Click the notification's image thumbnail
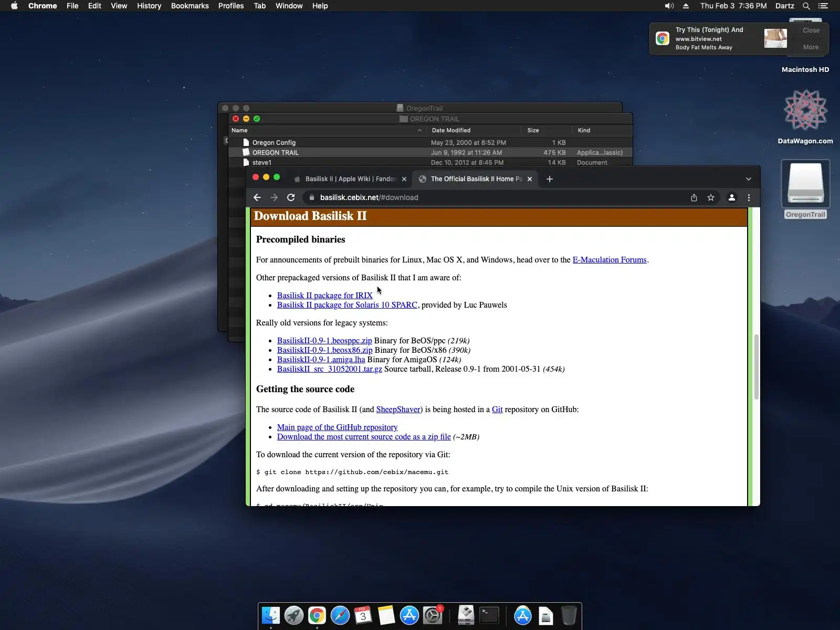This screenshot has width=840, height=630. coord(775,38)
